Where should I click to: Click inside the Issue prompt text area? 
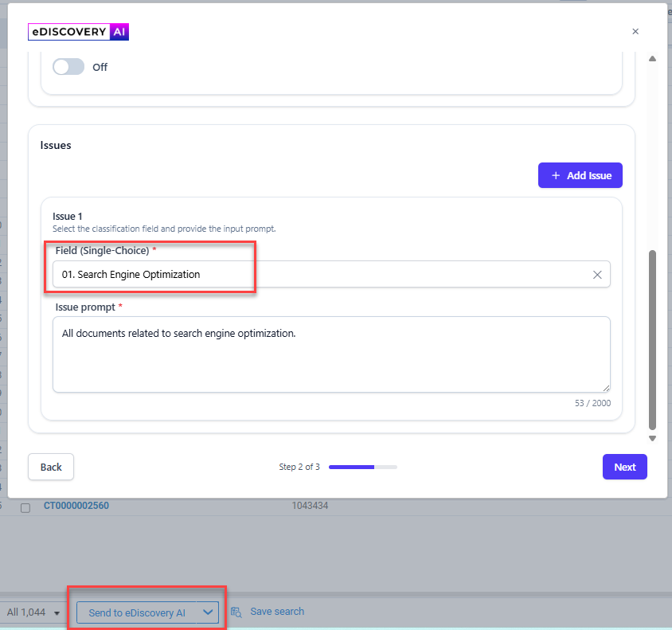[331, 354]
